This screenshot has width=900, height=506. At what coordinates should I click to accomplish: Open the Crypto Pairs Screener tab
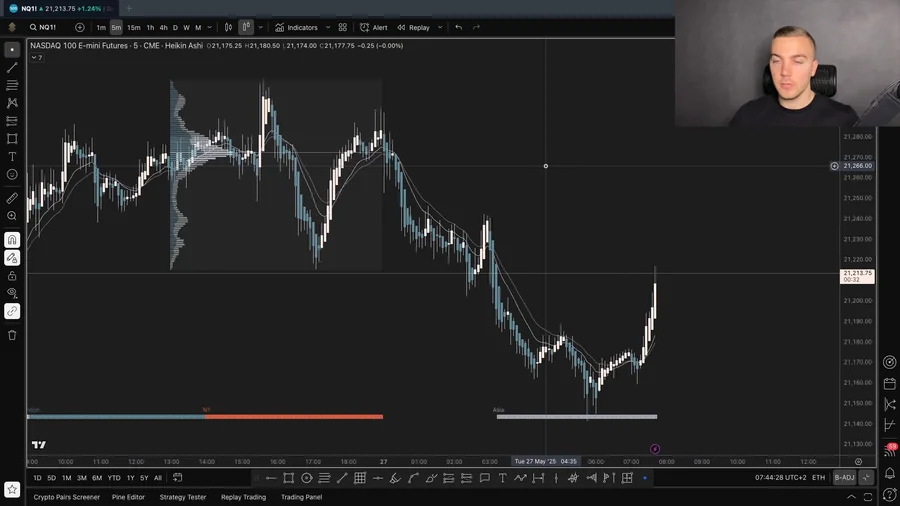67,497
